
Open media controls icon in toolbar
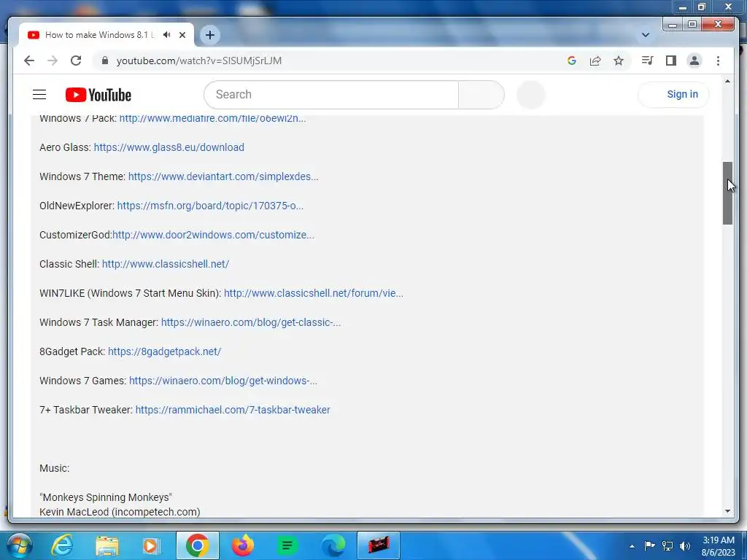click(647, 61)
